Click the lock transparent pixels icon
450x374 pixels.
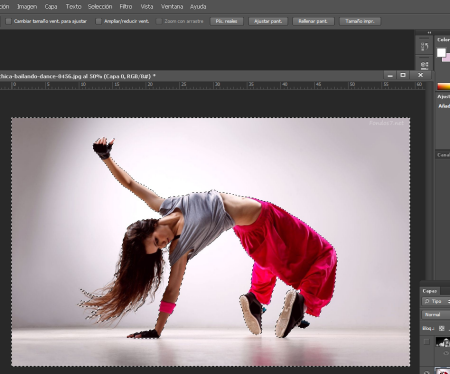click(442, 328)
